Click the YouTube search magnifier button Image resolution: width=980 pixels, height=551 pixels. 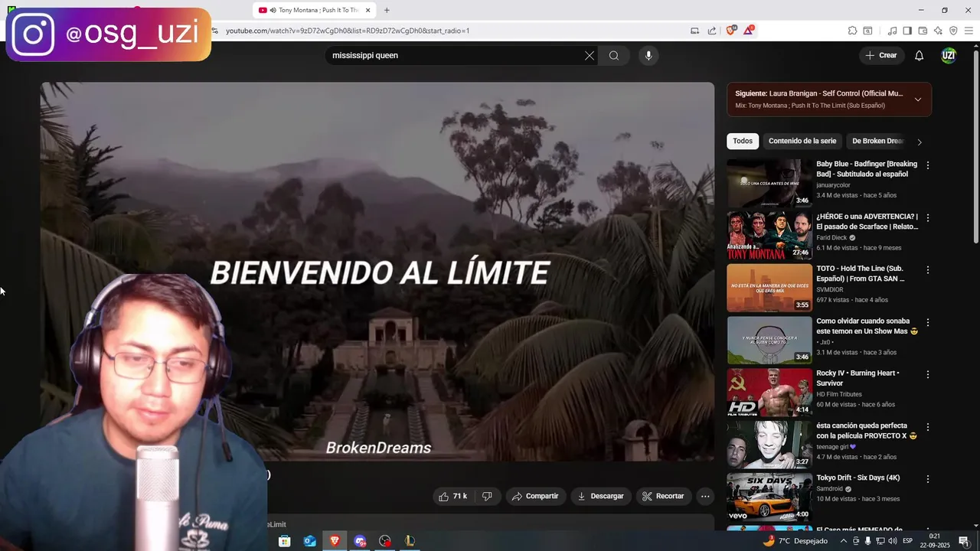pos(614,55)
